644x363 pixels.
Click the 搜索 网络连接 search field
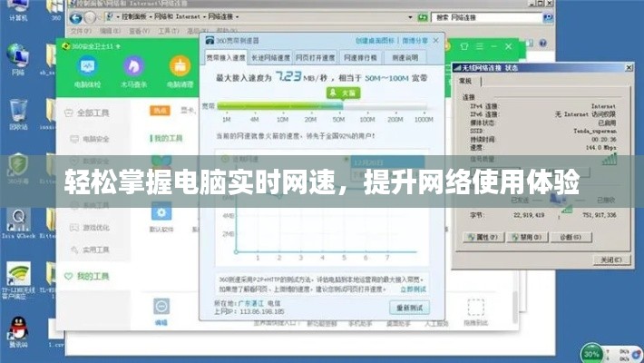pyautogui.click(x=486, y=17)
